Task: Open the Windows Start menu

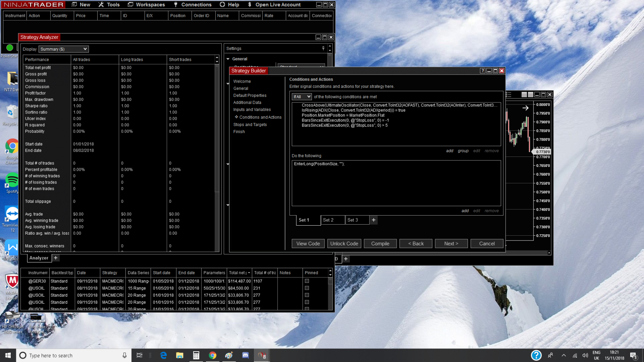Action: (x=8, y=355)
